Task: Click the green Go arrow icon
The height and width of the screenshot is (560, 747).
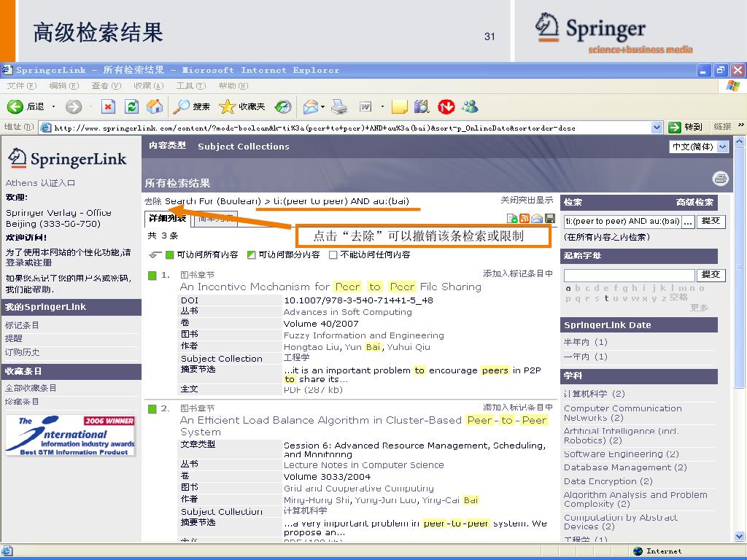Action: pos(675,127)
